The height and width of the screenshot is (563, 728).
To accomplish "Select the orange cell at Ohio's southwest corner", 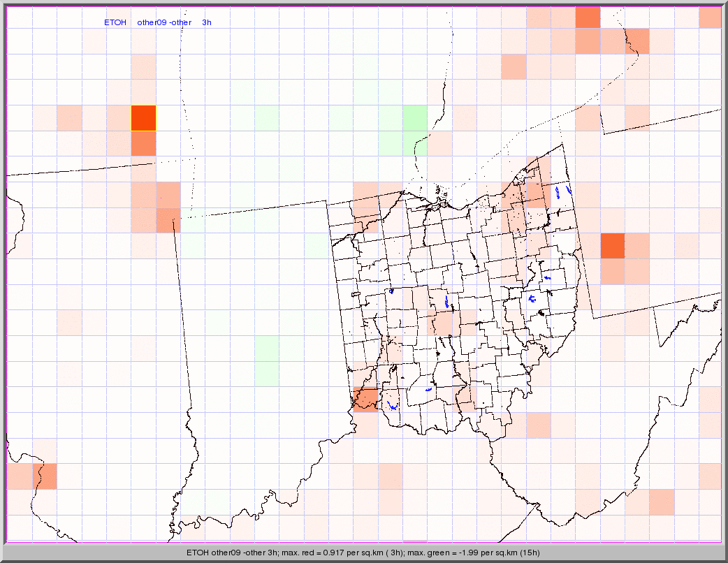I will (365, 399).
